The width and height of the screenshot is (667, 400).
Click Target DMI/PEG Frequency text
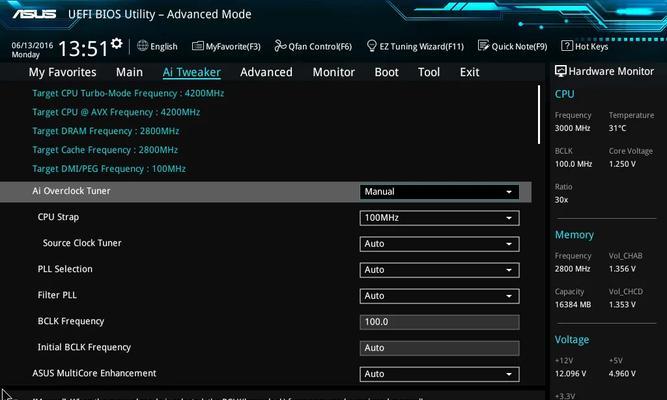coord(109,169)
